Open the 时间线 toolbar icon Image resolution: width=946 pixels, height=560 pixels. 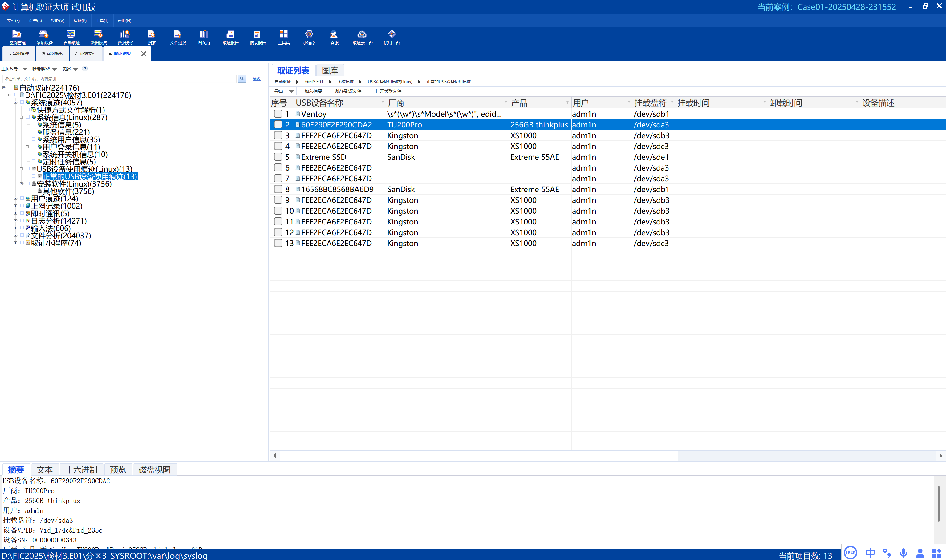[x=204, y=37]
